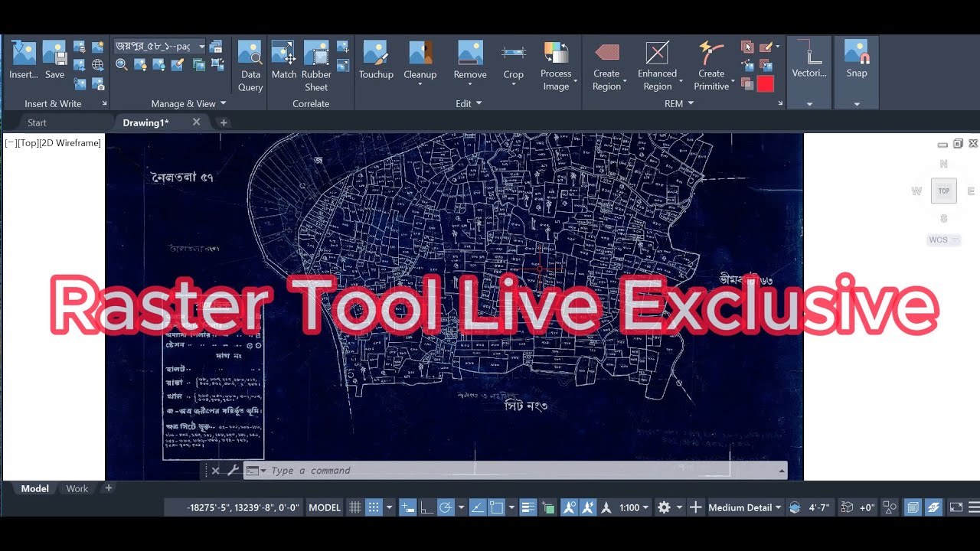Expand the command line history arrow
The width and height of the screenshot is (980, 551).
(x=782, y=471)
